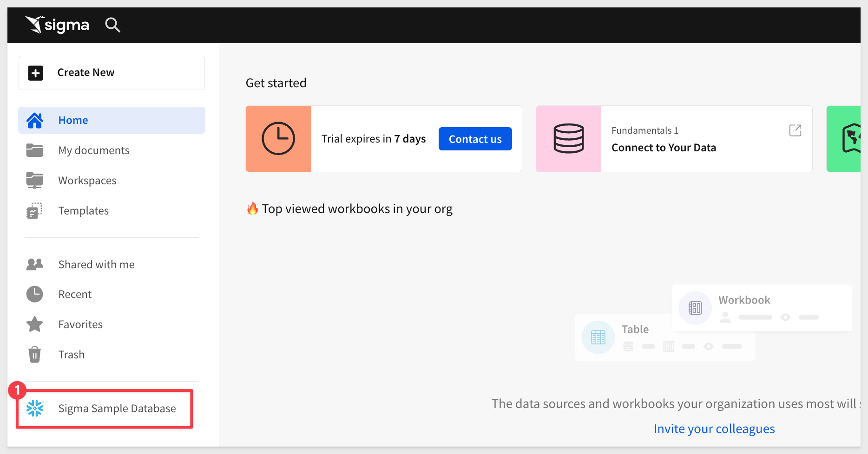This screenshot has height=454, width=868.
Task: Click the Get started heading
Action: pos(276,83)
